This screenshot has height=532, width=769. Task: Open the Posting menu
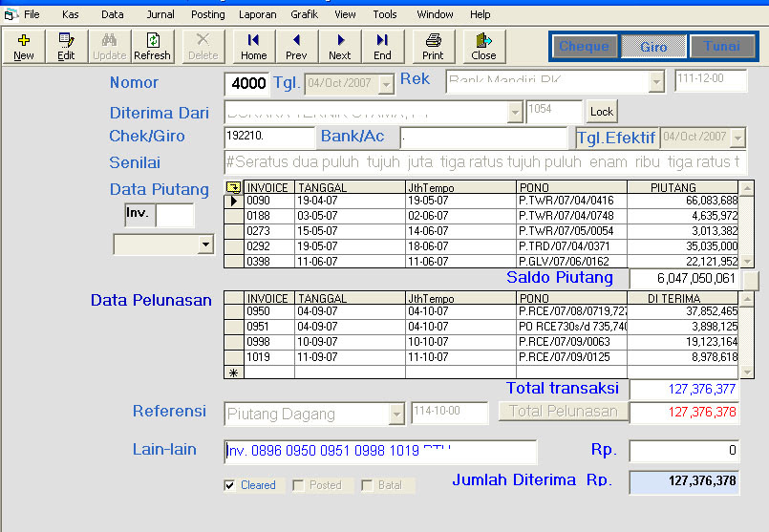(208, 14)
